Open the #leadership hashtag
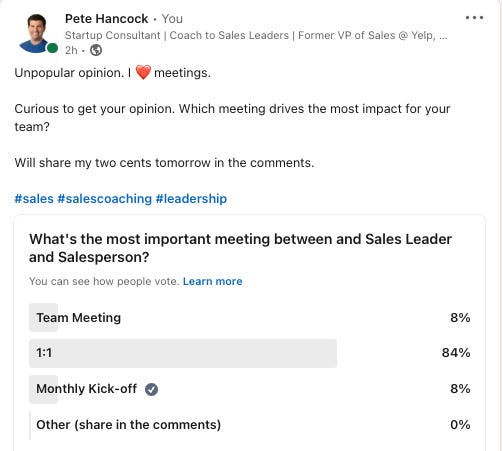This screenshot has height=451, width=502. click(x=191, y=199)
